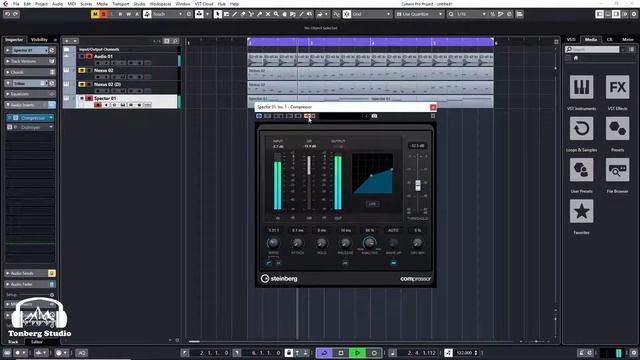Click the Compressor Release knob

point(345,243)
